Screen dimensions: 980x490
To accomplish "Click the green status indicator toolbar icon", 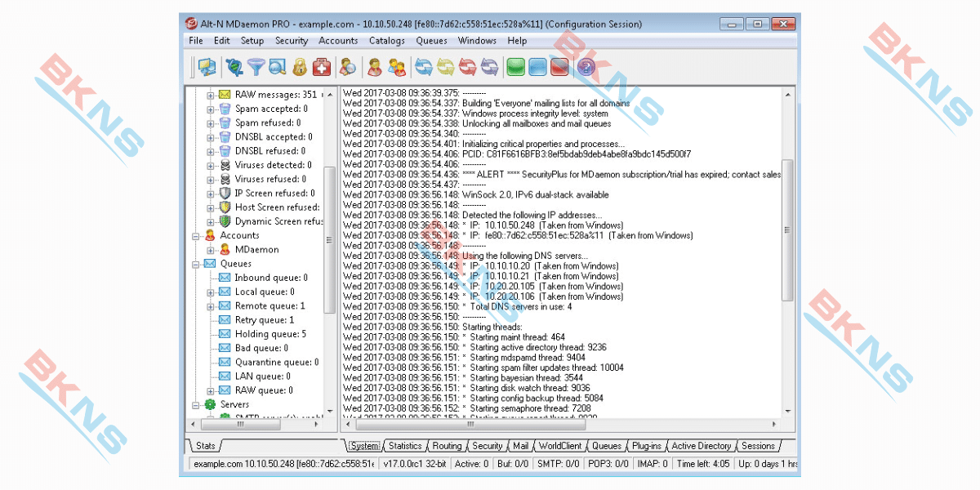I will [x=515, y=67].
